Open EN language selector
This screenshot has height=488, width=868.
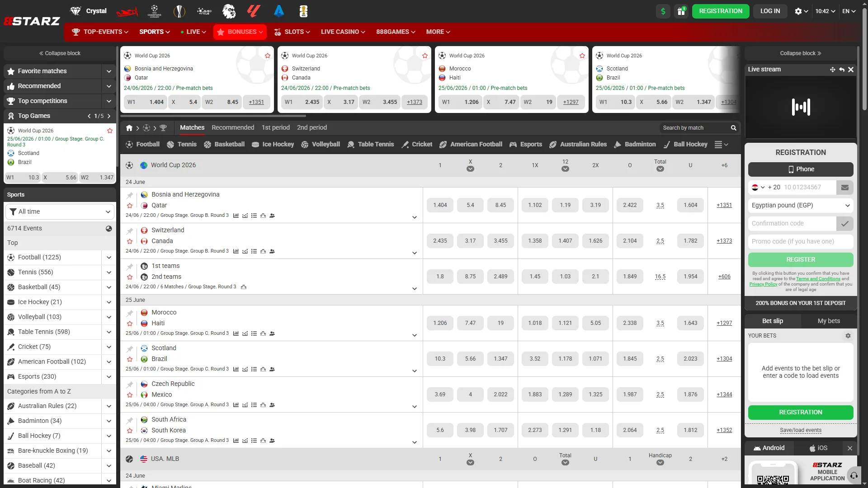tap(849, 11)
